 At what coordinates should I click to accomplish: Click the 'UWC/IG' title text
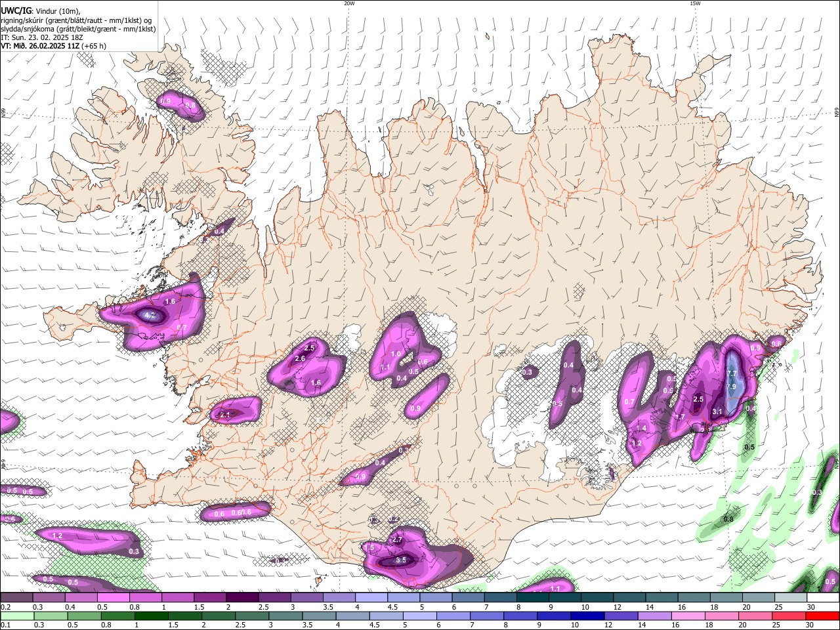click(16, 11)
